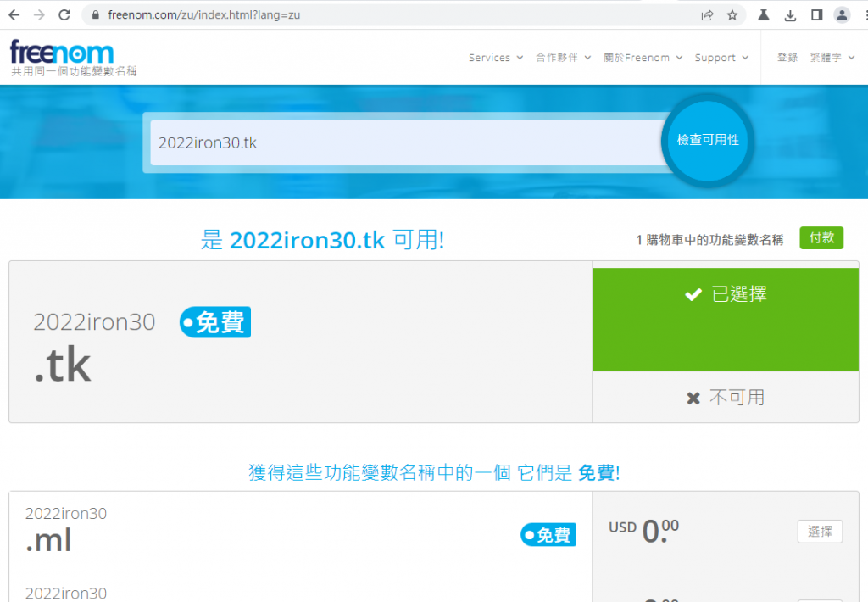Screen dimensions: 868x602
Task: Click the green 付款 checkout button
Action: click(x=821, y=238)
